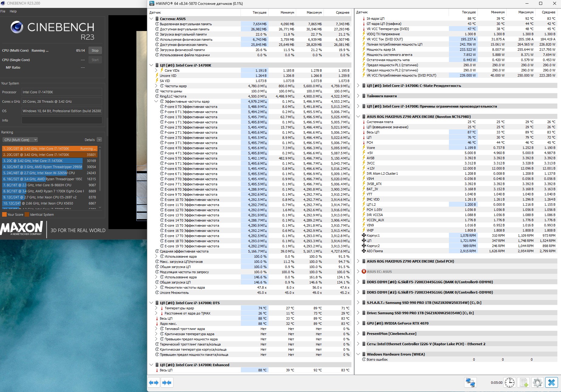Click the red X icon beside ASUS EC: ASUS
Image resolution: width=561 pixels, height=392 pixels.
[364, 272]
